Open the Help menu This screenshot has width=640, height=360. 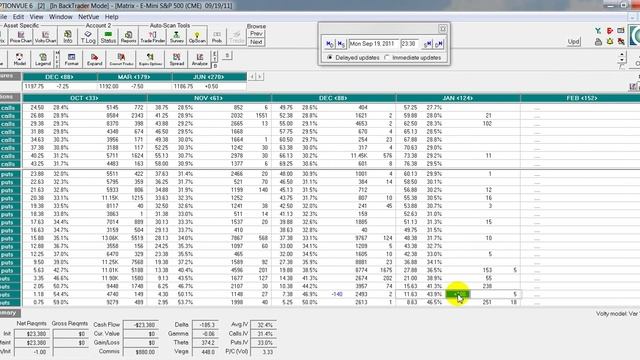point(111,17)
